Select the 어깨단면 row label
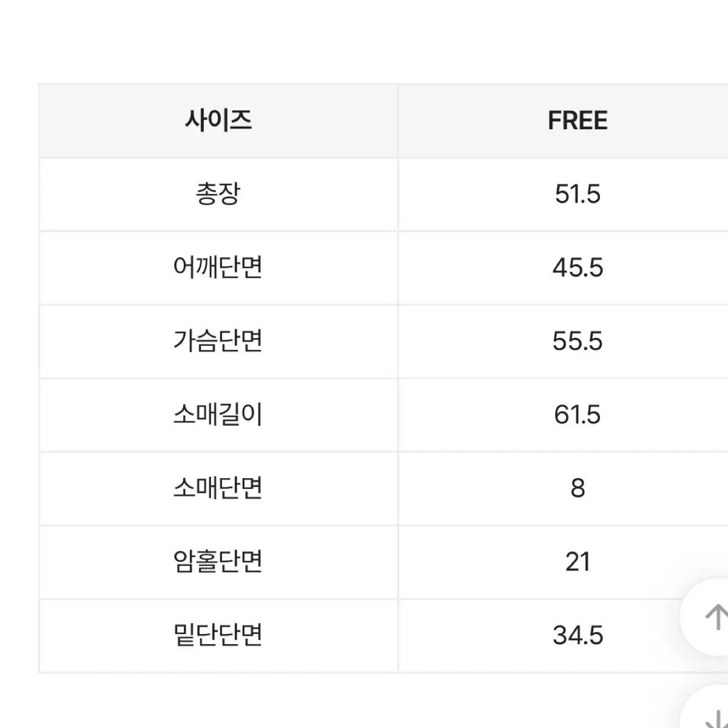Viewport: 728px width, 728px height. tap(218, 268)
